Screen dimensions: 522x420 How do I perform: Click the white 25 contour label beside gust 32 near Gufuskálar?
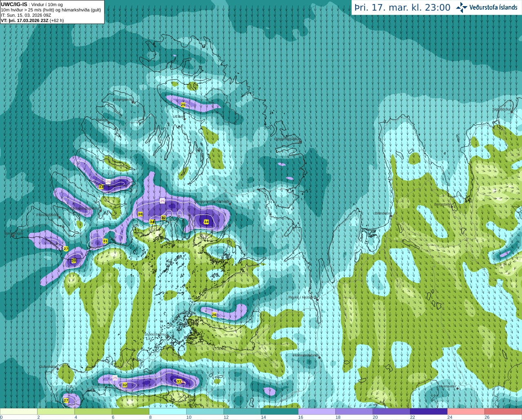click(115, 378)
